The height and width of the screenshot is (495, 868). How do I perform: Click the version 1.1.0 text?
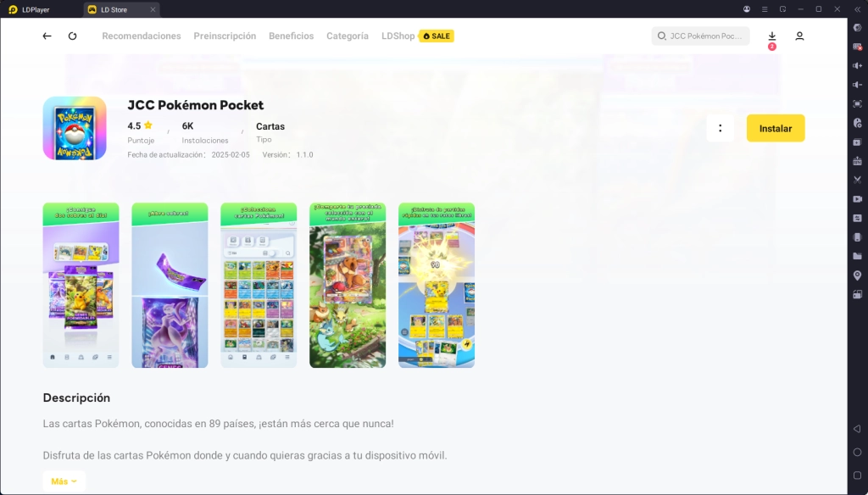304,155
